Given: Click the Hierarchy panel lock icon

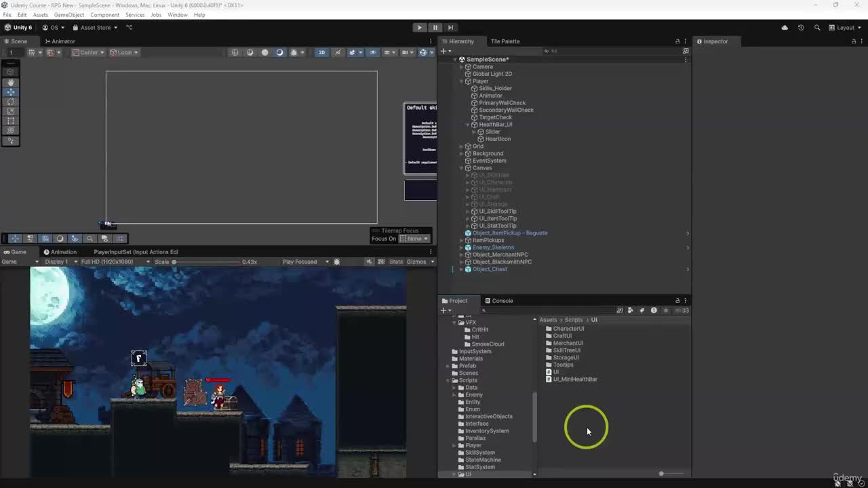Looking at the screenshot, I should [677, 41].
